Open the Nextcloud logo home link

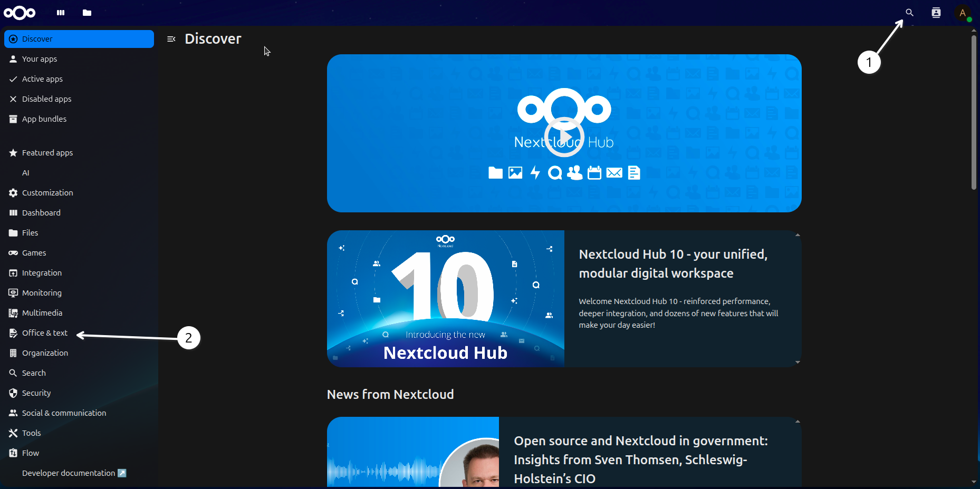pos(20,13)
